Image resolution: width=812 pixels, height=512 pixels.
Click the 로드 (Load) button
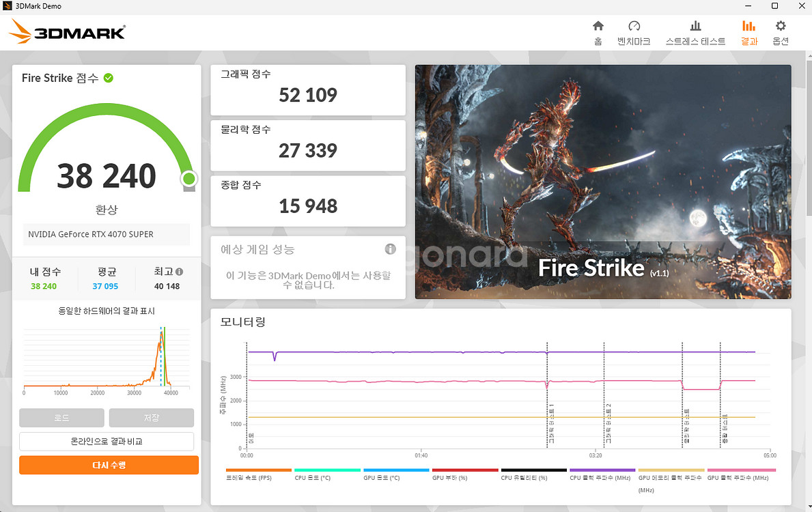[x=61, y=417]
